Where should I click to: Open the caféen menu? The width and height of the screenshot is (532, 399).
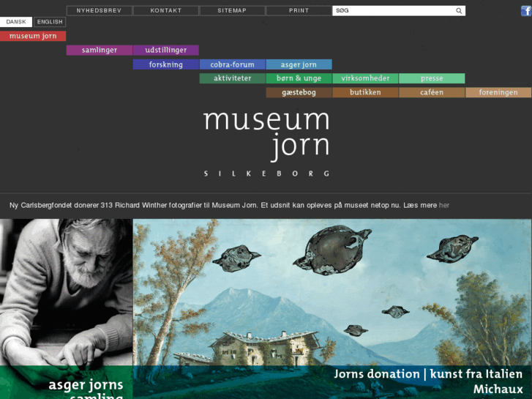432,92
